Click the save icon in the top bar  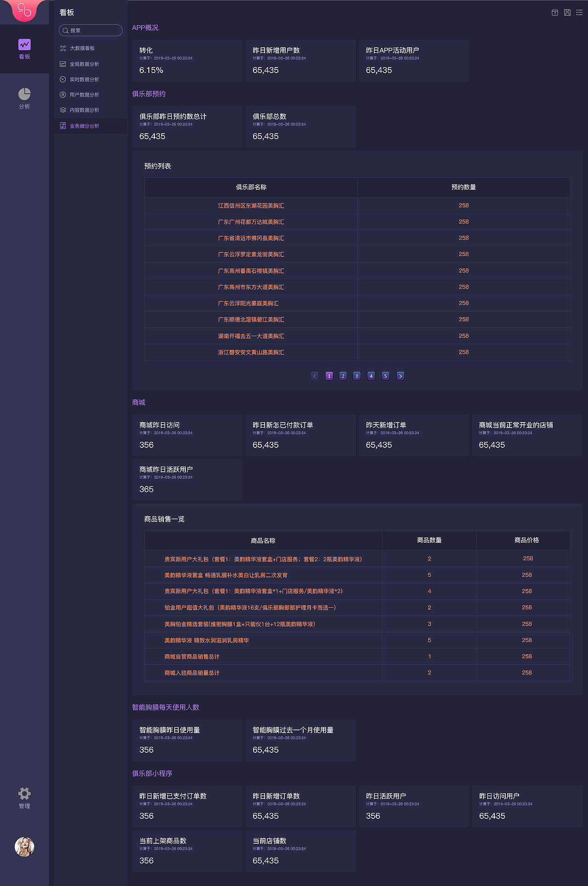(x=567, y=12)
